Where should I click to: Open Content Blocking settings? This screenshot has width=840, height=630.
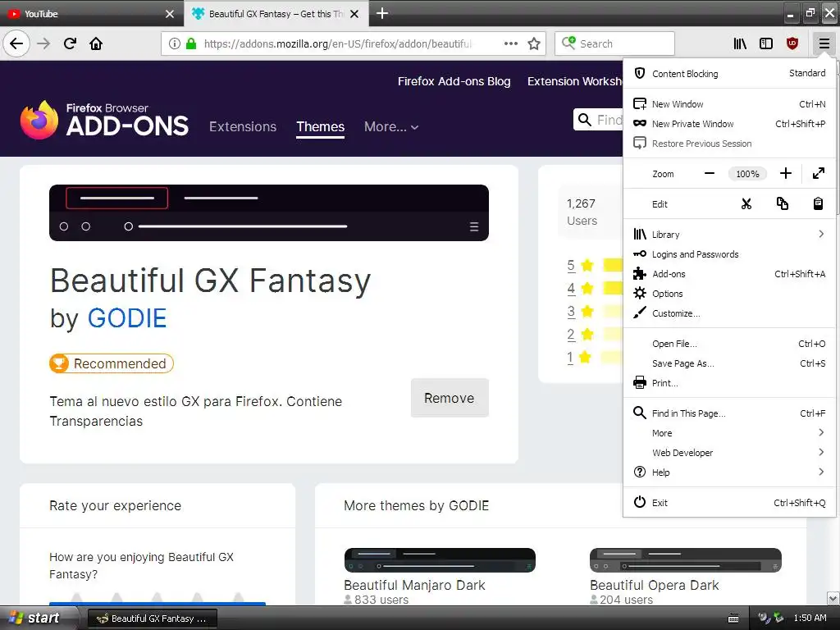729,73
